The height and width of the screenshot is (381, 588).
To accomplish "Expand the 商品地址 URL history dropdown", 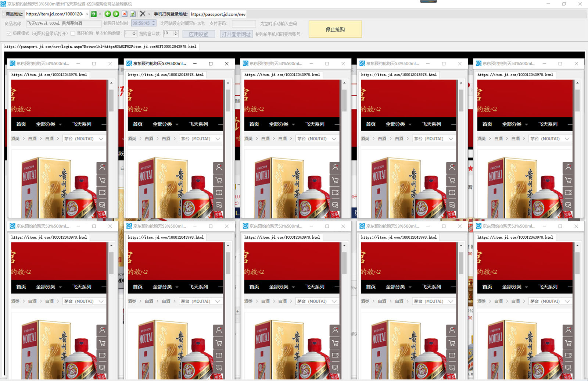I will pos(87,14).
